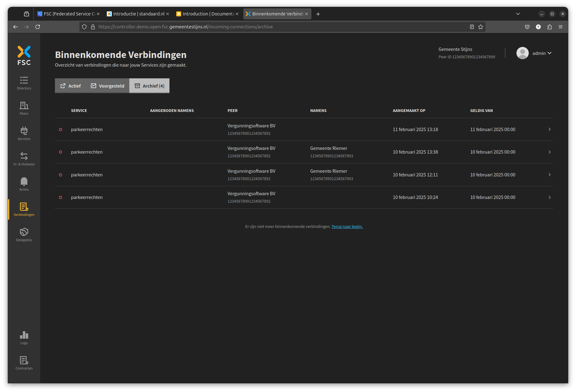The height and width of the screenshot is (392, 576).
Task: Expand row created 11 februari 2025 13:18
Action: [549, 130]
